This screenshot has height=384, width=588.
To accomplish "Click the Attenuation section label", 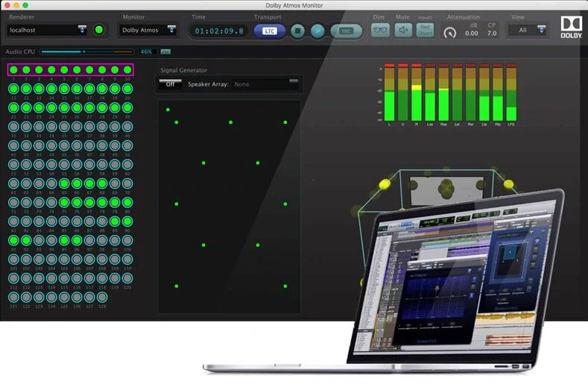I will click(x=463, y=17).
